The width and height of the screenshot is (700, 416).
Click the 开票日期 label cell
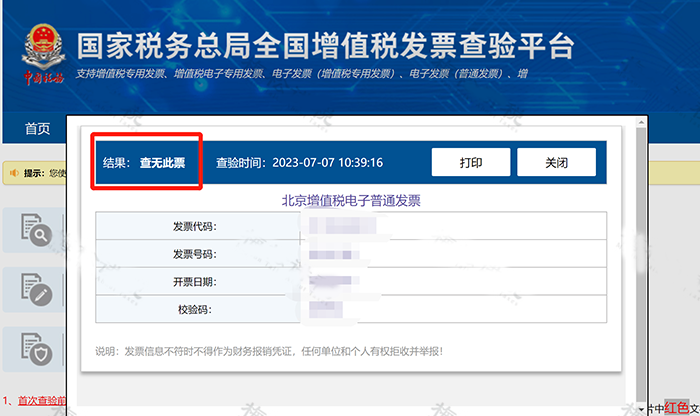pyautogui.click(x=198, y=282)
